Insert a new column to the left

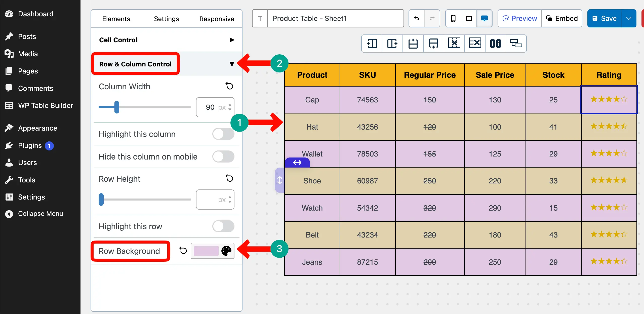pos(372,43)
